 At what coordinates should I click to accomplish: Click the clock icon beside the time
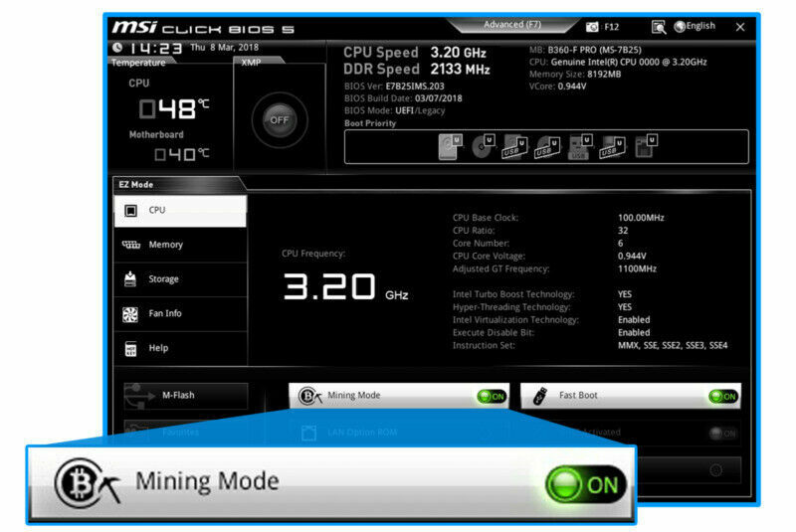[117, 48]
